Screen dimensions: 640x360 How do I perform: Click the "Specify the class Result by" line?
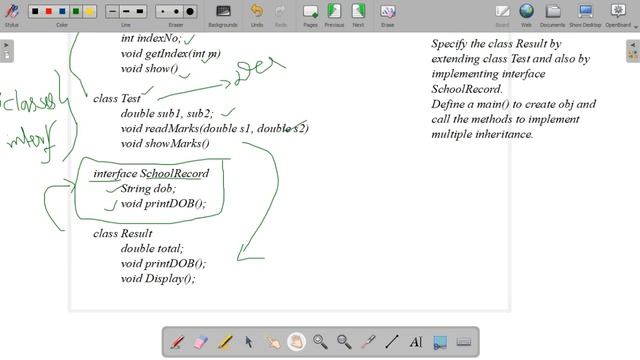click(x=496, y=44)
